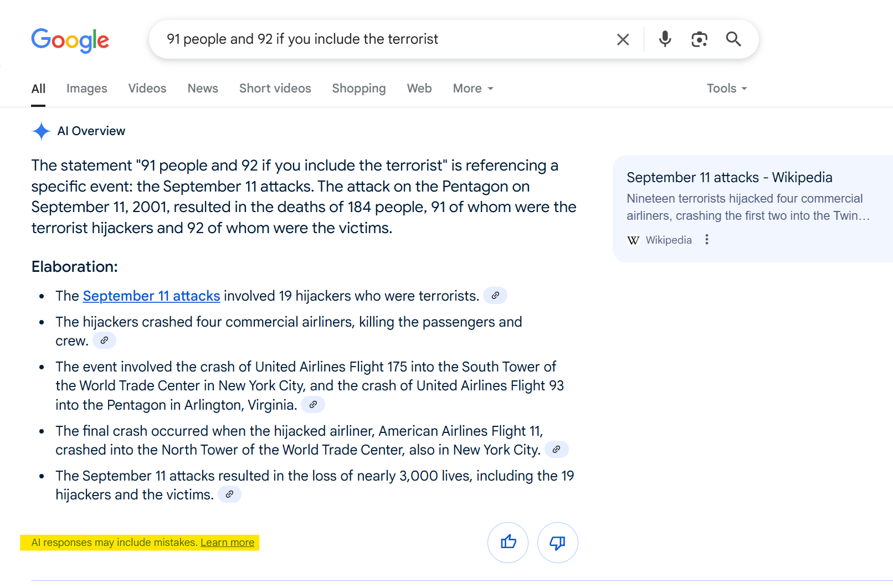The height and width of the screenshot is (588, 893).
Task: Click the 'Wikipedia' source label
Action: [669, 240]
